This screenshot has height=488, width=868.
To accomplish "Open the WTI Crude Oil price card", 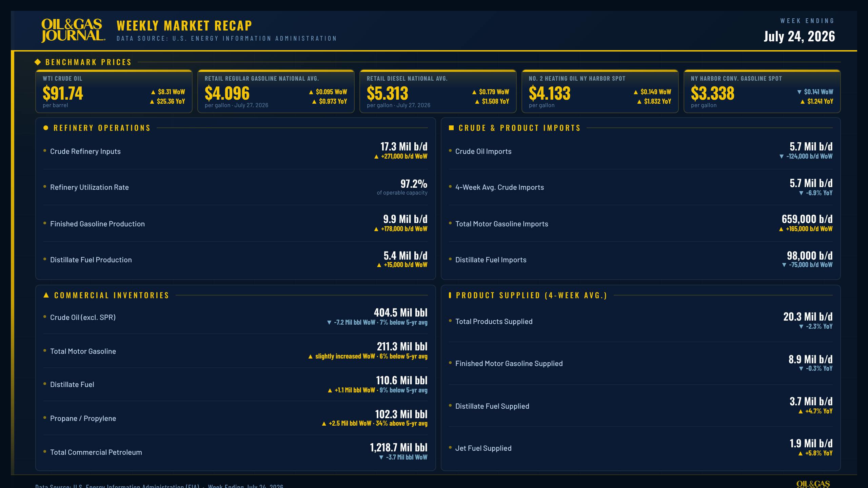I will [114, 91].
